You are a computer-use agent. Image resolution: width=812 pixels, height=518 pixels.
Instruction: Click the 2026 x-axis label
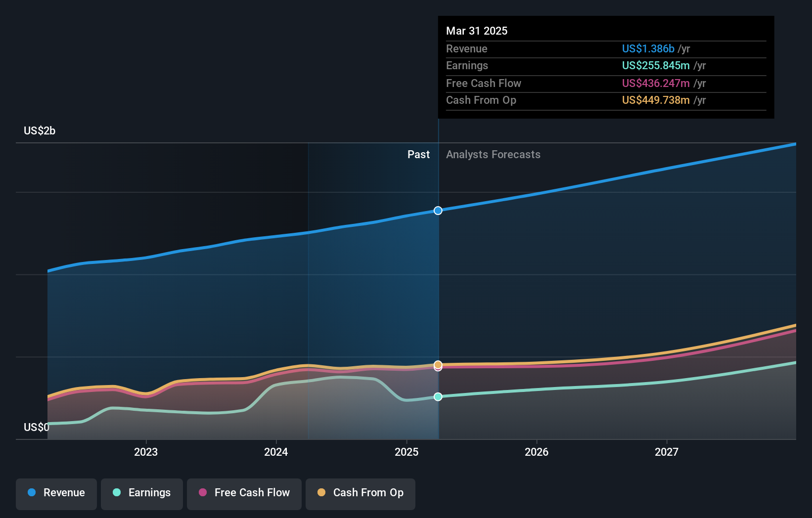(537, 452)
